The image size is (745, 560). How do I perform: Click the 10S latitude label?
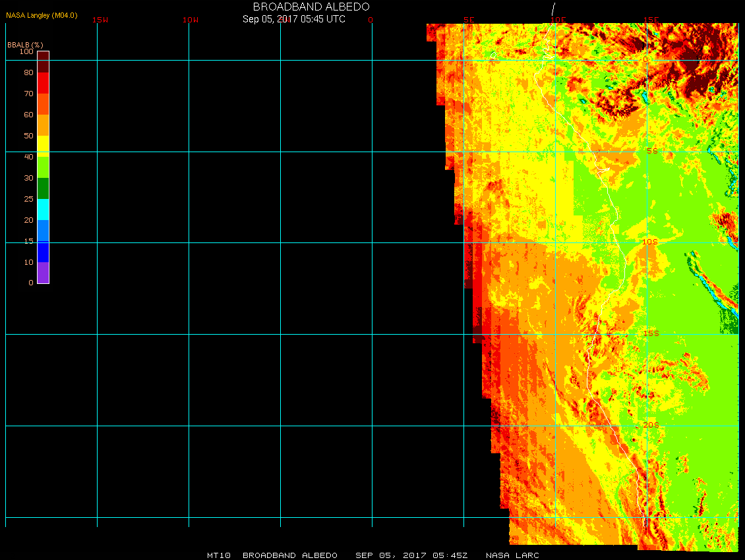(650, 242)
